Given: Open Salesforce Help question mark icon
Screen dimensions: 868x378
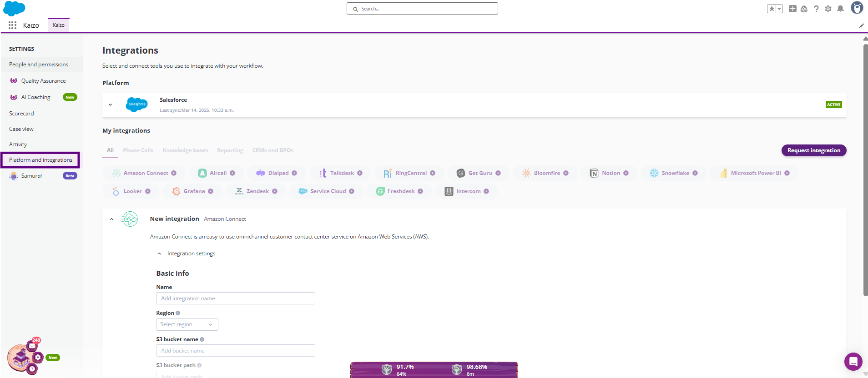Looking at the screenshot, I should pyautogui.click(x=816, y=9).
